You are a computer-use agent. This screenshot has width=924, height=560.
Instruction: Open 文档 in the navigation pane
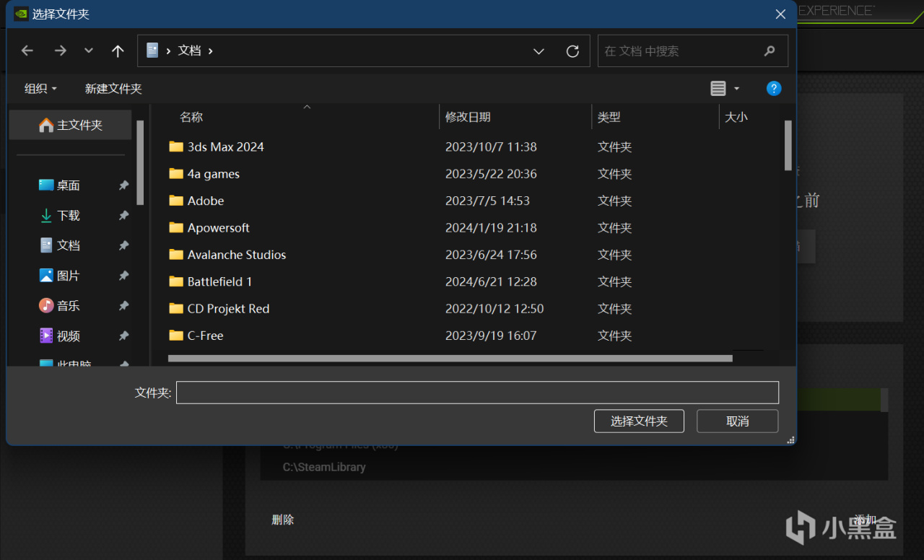point(69,245)
